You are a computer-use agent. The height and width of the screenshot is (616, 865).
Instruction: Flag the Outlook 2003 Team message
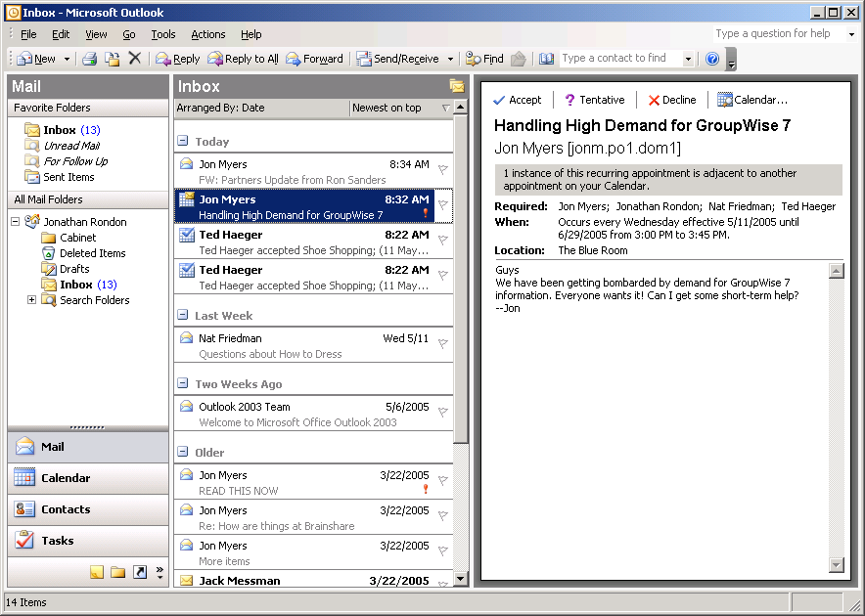[443, 412]
